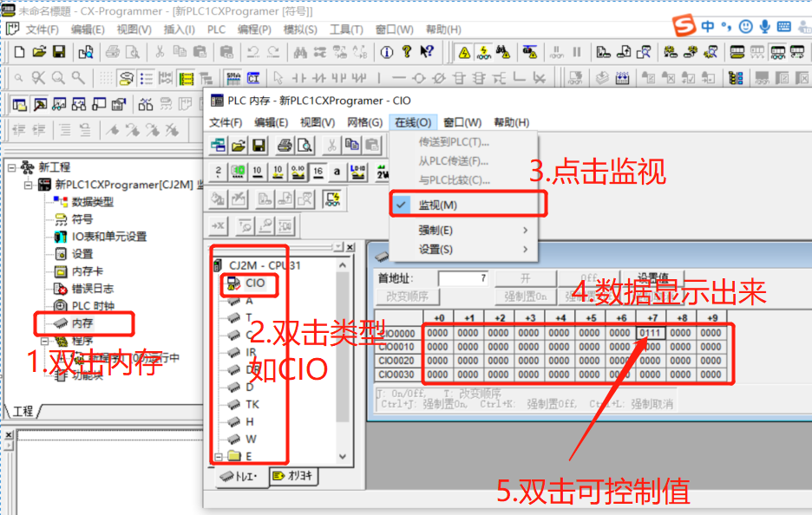This screenshot has height=515, width=812.
Task: Toggle the yellow-green I/O comment view icon
Action: (186, 78)
